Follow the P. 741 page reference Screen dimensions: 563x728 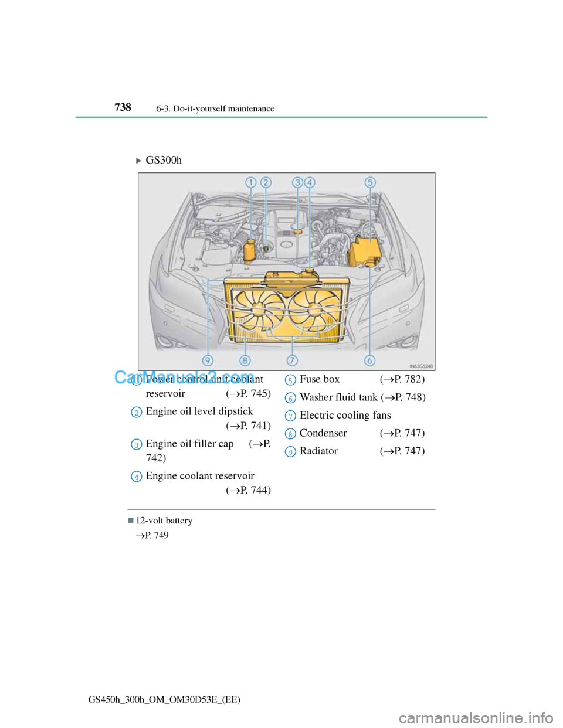249,426
